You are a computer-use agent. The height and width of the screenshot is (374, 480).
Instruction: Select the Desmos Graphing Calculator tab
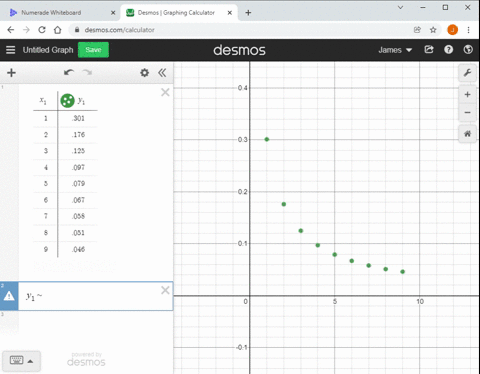(176, 13)
